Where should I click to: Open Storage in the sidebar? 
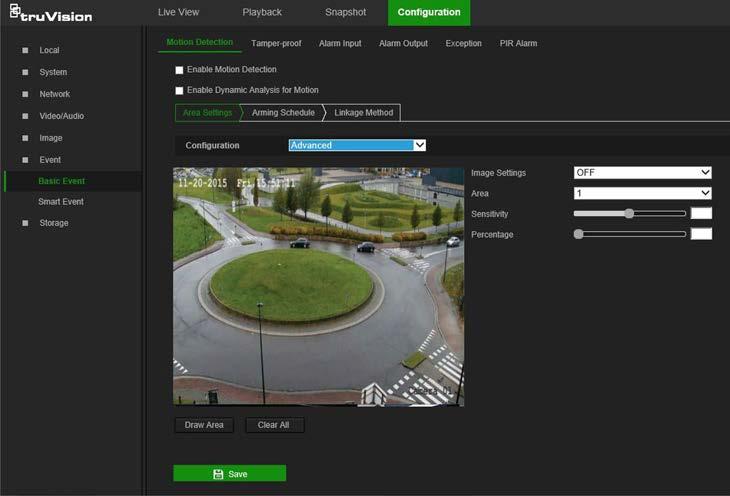coord(54,223)
